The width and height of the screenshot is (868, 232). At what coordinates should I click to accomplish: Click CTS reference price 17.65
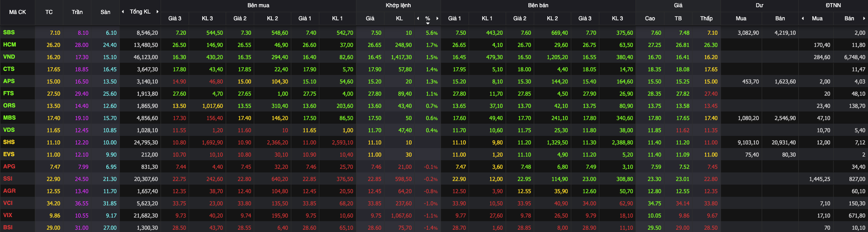point(53,70)
